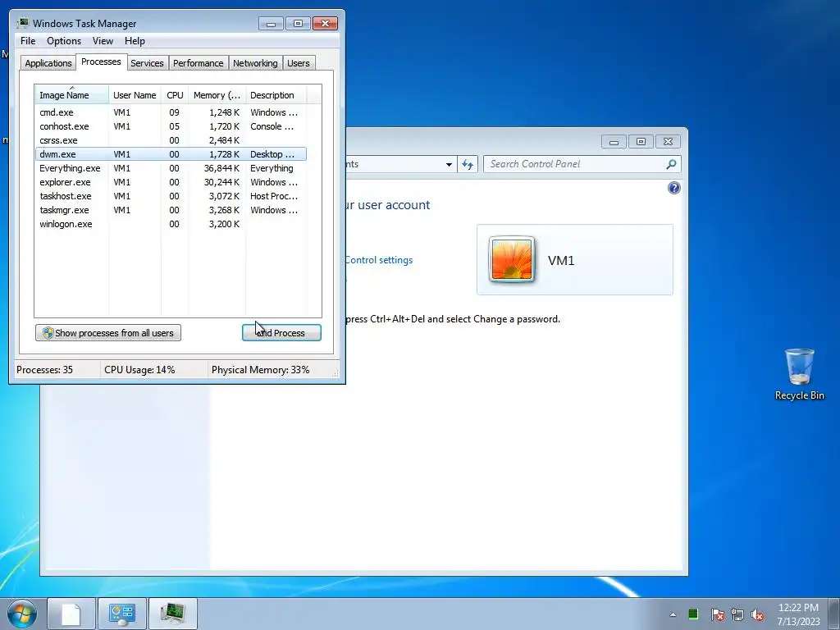Switch to the Networking tab

[256, 63]
